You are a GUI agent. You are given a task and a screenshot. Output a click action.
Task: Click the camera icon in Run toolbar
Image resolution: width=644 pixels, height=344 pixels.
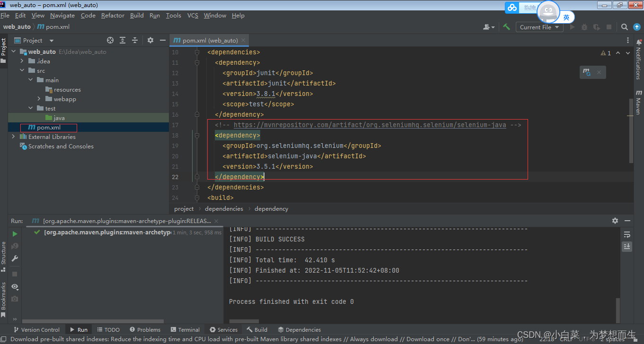pos(15,298)
